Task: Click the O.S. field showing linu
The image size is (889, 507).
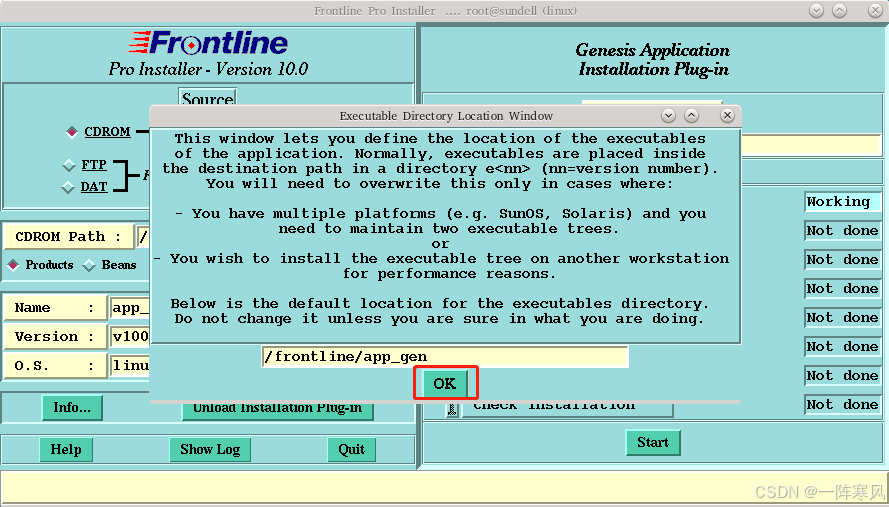Action: point(130,366)
